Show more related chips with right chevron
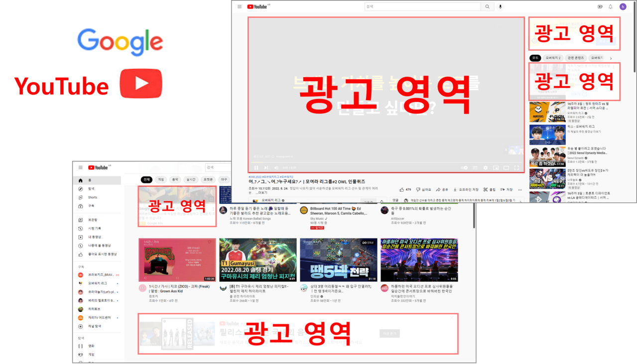637x364 pixels. [x=611, y=59]
